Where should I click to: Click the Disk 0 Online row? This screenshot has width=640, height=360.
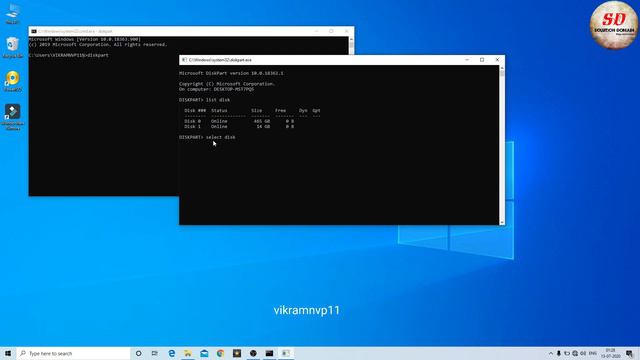pos(239,121)
